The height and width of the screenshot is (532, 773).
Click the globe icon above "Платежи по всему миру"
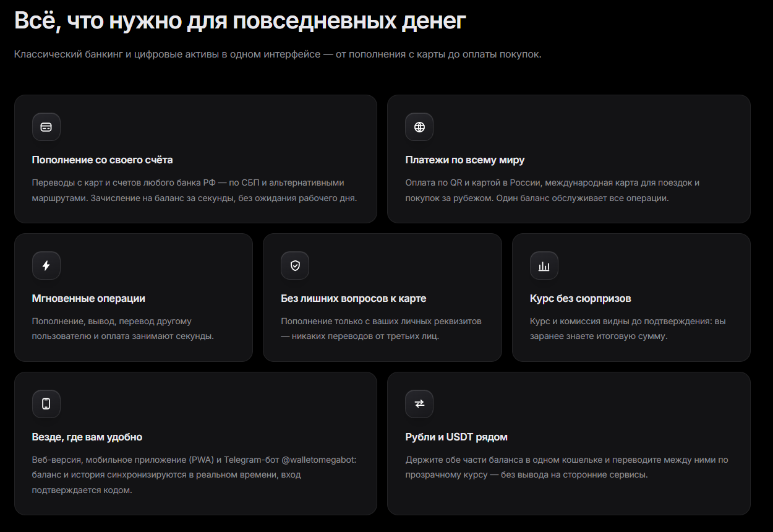pyautogui.click(x=419, y=127)
